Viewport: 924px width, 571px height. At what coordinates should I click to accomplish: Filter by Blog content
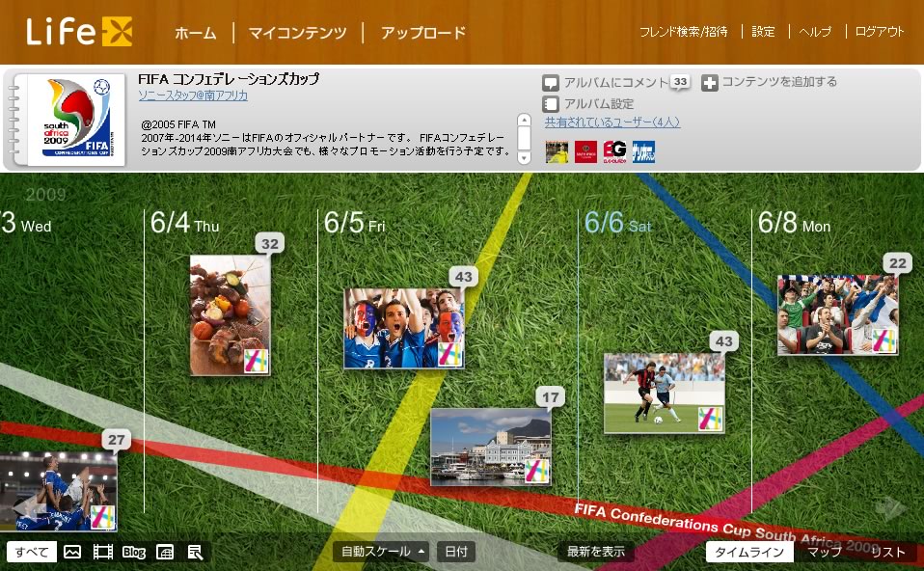134,552
